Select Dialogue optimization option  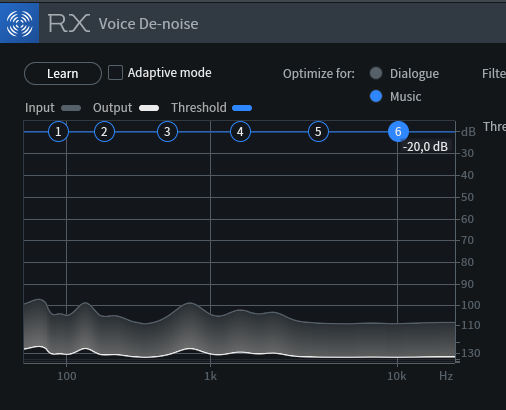tap(376, 73)
